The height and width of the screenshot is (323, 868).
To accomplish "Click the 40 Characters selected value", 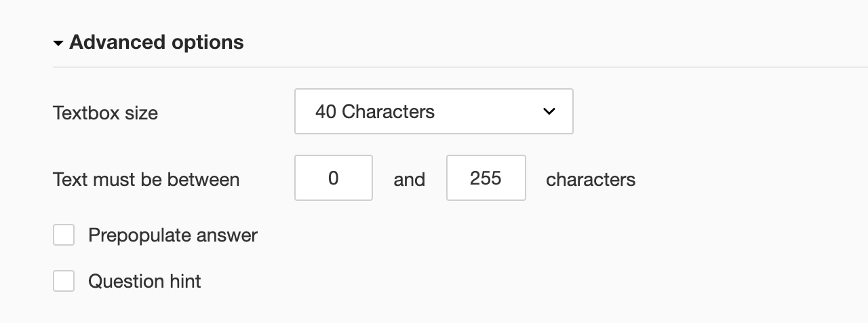I will tap(374, 111).
